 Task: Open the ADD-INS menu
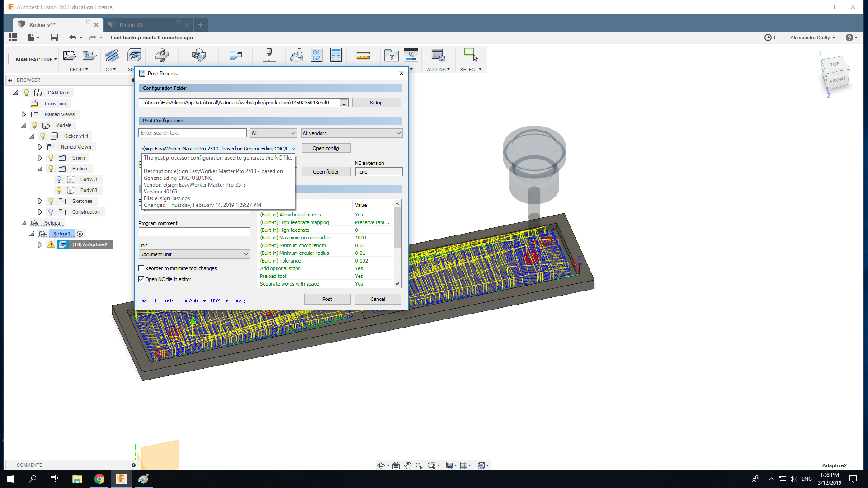(438, 70)
